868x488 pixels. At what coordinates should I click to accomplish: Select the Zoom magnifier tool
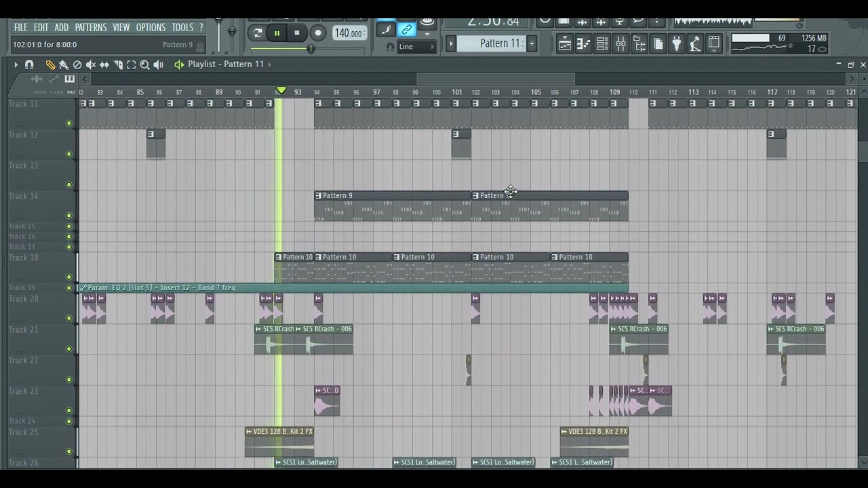(x=144, y=64)
